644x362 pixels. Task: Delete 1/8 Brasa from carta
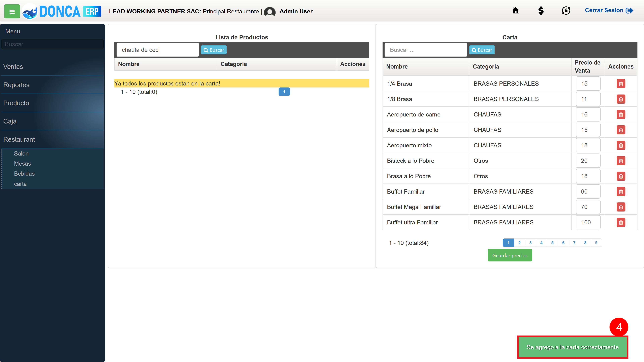tap(621, 99)
